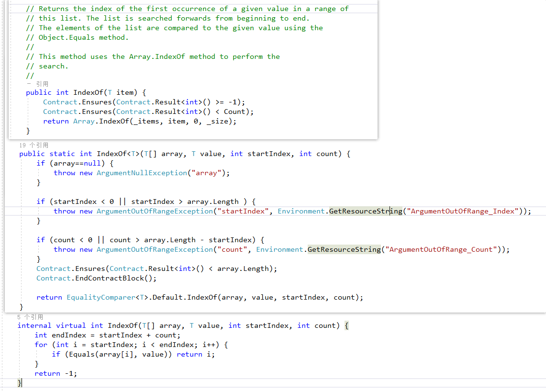The width and height of the screenshot is (546, 392).
Task: Open the "19 个引用" references lens
Action: (34, 146)
